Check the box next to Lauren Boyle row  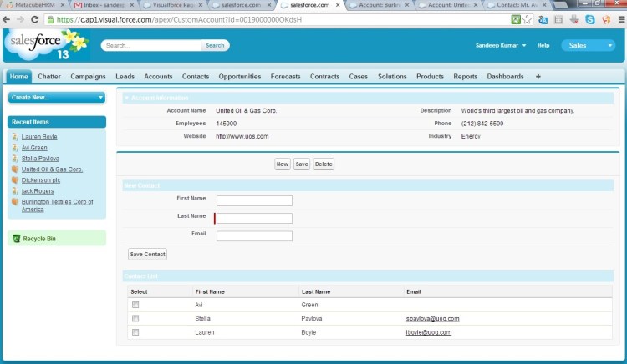(135, 332)
